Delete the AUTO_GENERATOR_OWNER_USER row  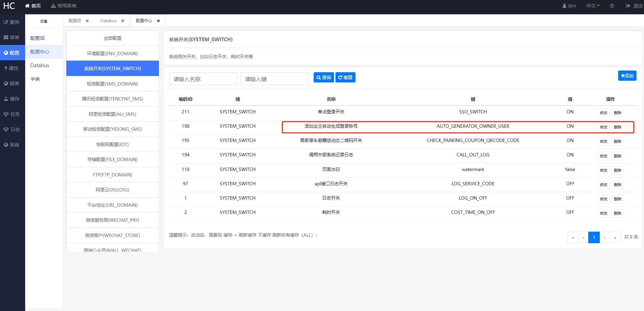coord(617,127)
